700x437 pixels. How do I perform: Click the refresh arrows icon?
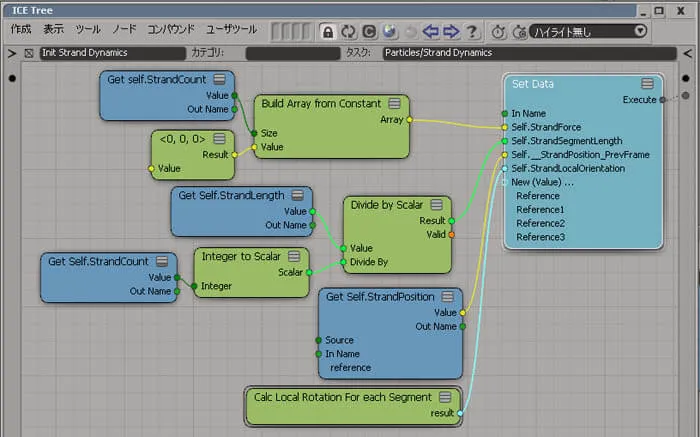point(348,32)
